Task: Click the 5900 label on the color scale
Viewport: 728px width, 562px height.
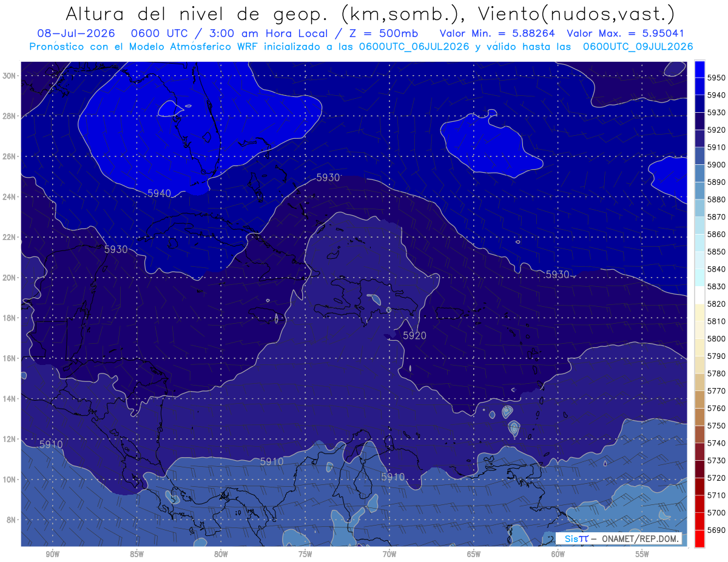Action: click(x=716, y=164)
